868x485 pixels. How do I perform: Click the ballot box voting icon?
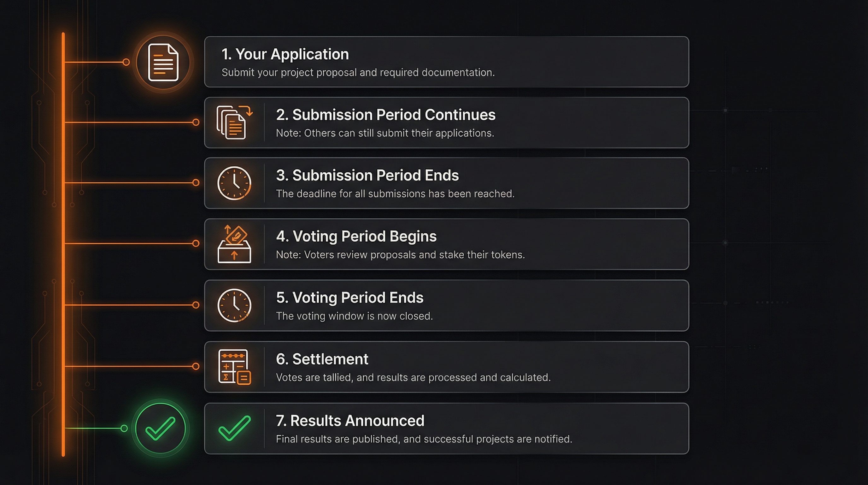coord(234,244)
